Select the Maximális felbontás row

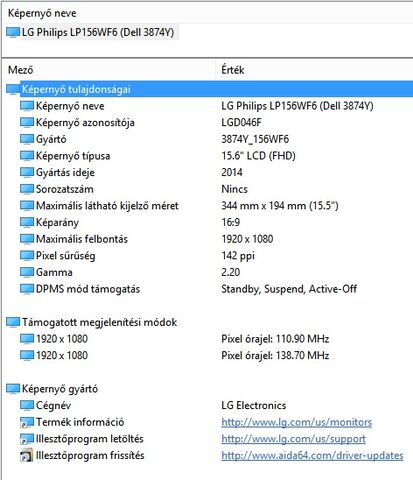click(209, 239)
